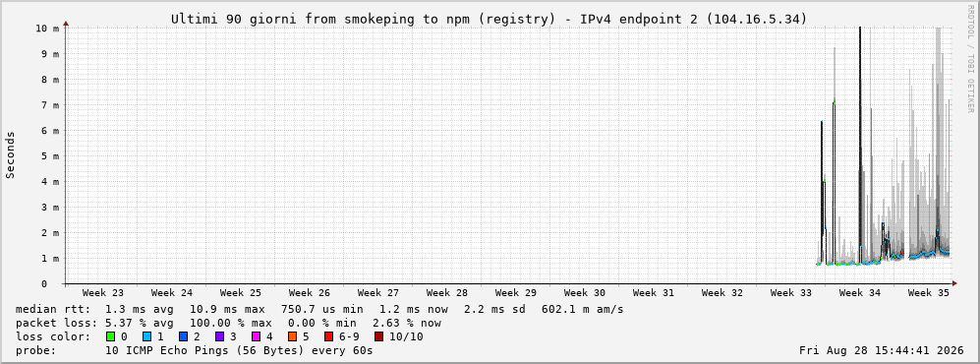Click the Week 34 axis label

859,293
